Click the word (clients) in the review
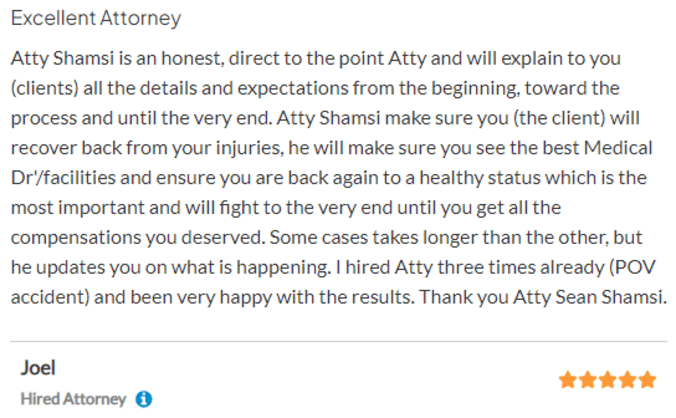This screenshot has width=676, height=418. pyautogui.click(x=44, y=88)
